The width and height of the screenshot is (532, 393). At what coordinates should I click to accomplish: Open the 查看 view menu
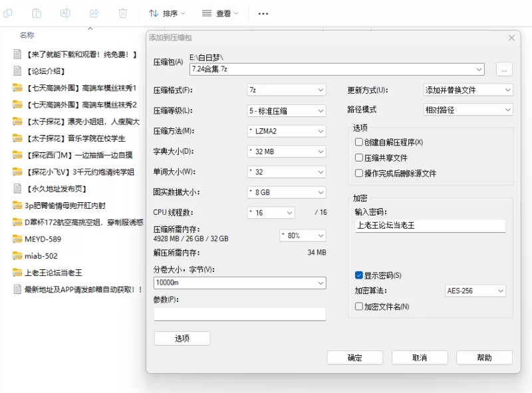point(220,13)
